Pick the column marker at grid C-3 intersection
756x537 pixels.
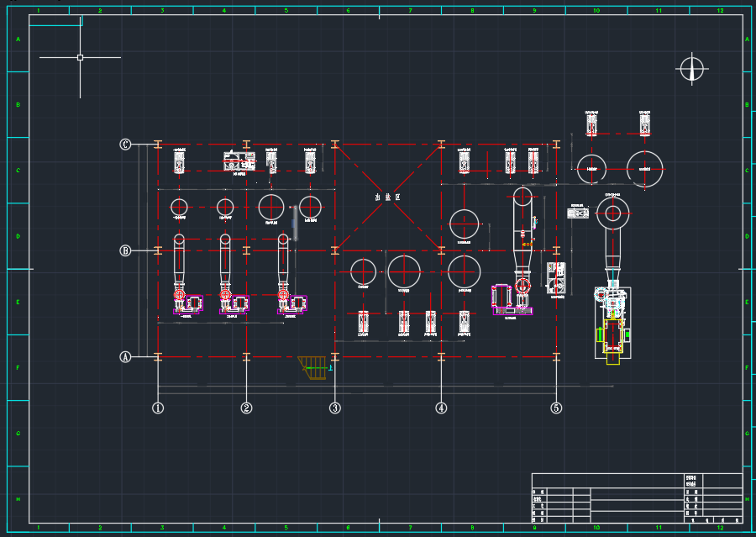[x=335, y=145]
